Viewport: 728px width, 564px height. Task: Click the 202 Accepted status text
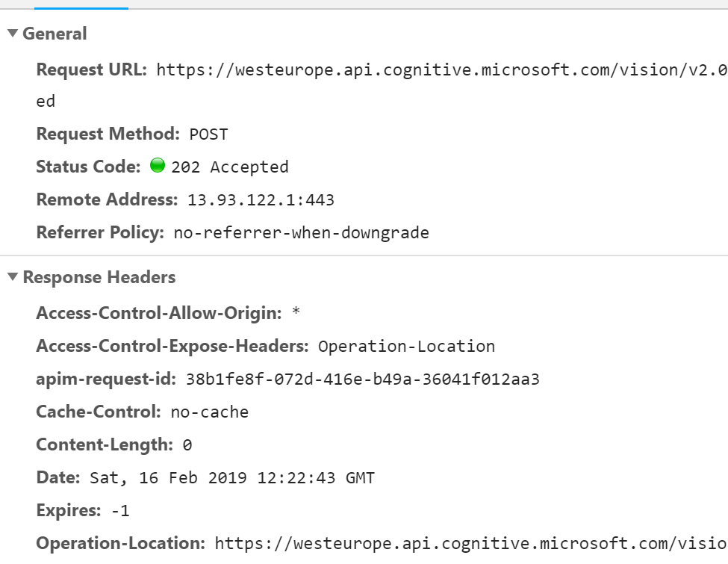230,167
